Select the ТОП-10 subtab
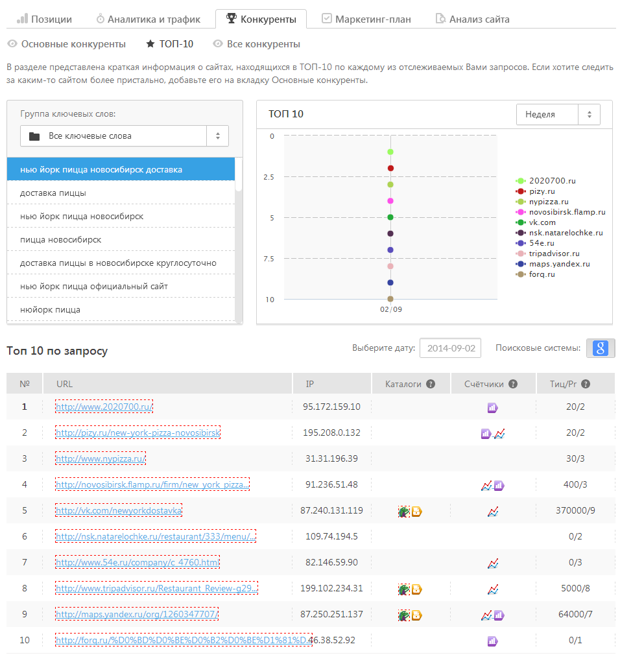 pos(170,44)
